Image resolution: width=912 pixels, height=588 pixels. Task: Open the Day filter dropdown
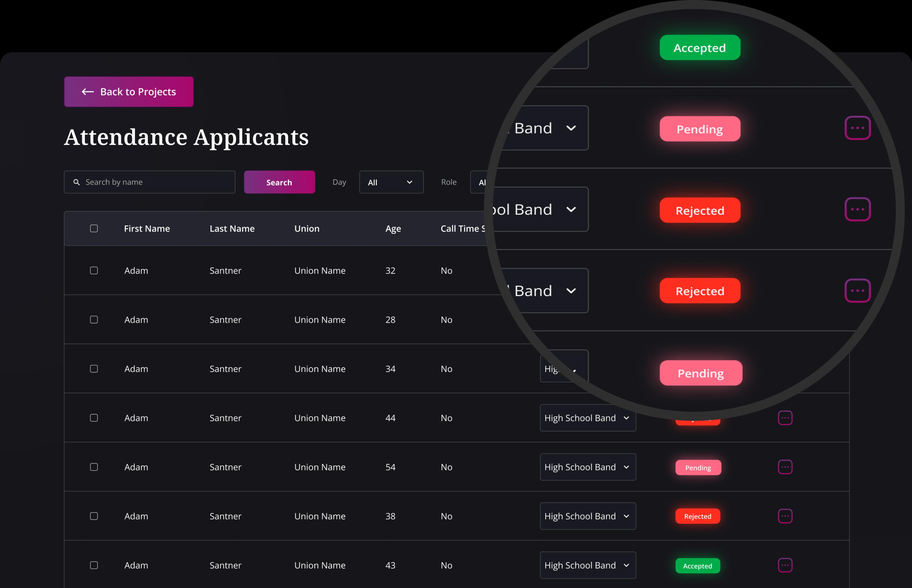[391, 182]
